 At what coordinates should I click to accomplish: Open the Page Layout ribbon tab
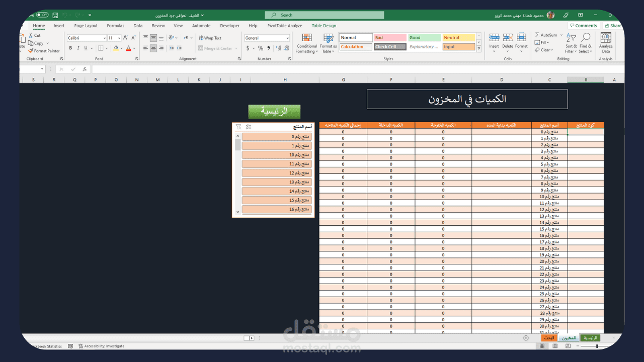click(x=86, y=26)
